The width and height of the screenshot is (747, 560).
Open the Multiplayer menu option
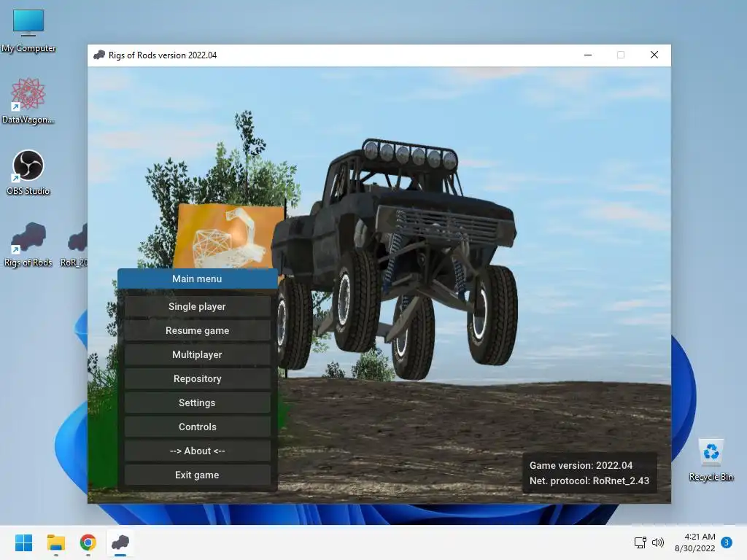pos(197,355)
